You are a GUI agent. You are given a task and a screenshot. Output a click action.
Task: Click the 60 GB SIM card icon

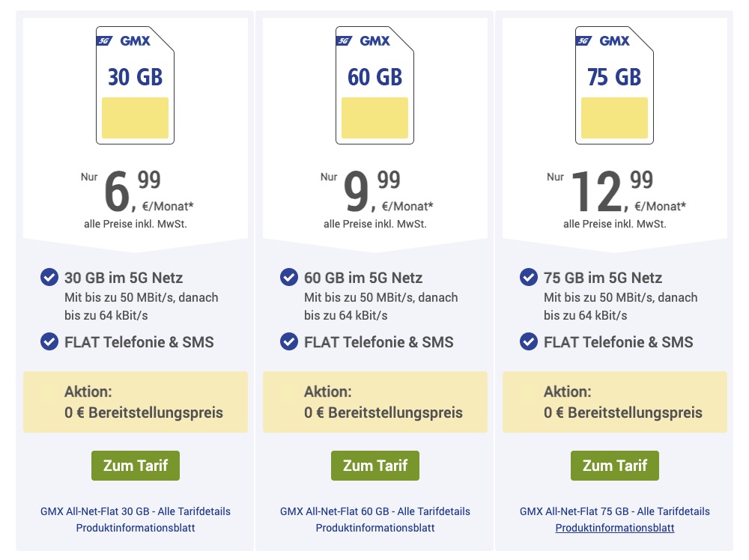click(374, 85)
